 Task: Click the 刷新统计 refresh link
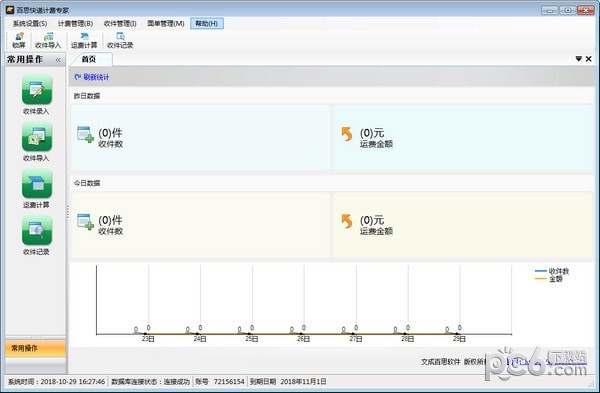point(96,77)
